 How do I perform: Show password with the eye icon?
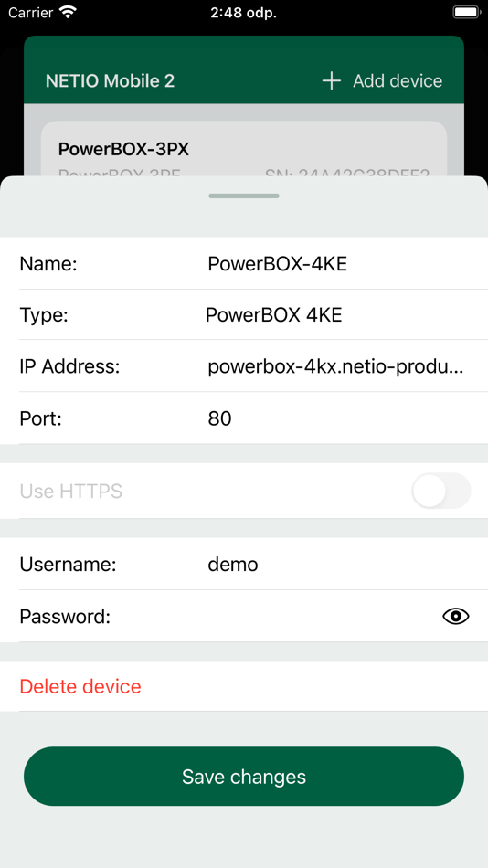coord(455,616)
